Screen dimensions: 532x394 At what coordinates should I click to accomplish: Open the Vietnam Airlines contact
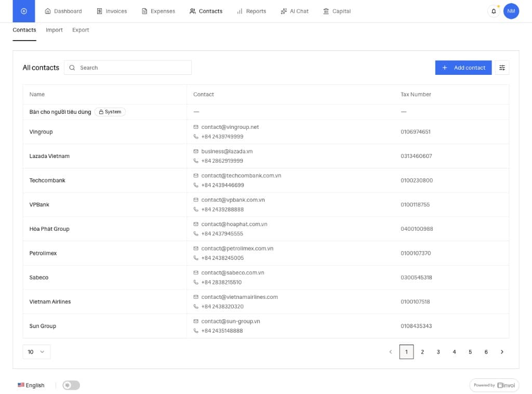point(266,301)
